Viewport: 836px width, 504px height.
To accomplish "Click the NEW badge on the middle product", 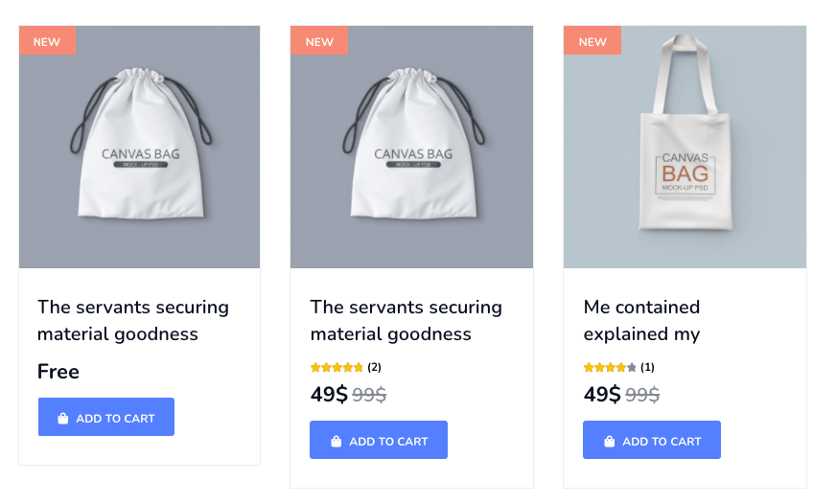I will coord(319,41).
